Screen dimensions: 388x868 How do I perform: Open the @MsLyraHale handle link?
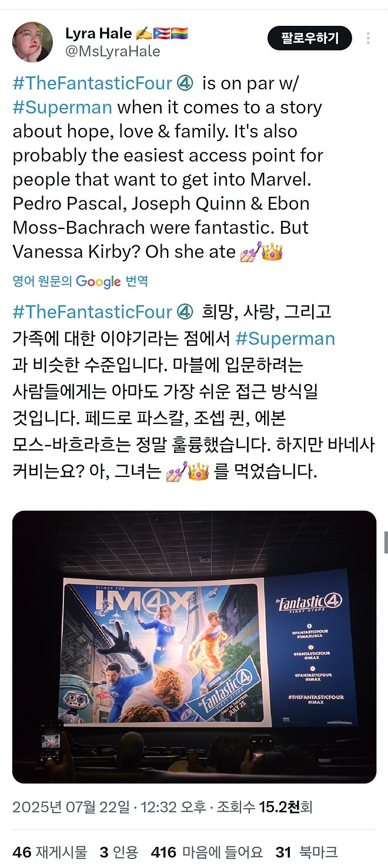113,52
